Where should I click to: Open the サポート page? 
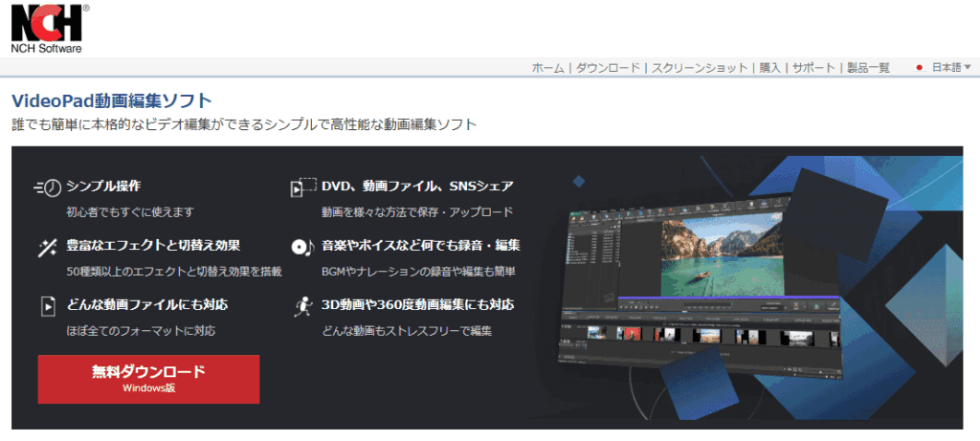coord(813,68)
